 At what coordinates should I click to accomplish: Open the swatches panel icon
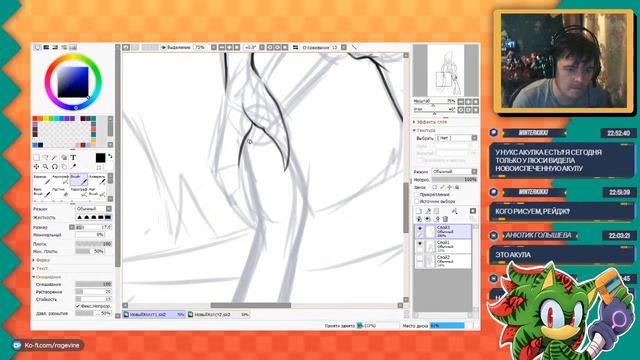click(73, 48)
